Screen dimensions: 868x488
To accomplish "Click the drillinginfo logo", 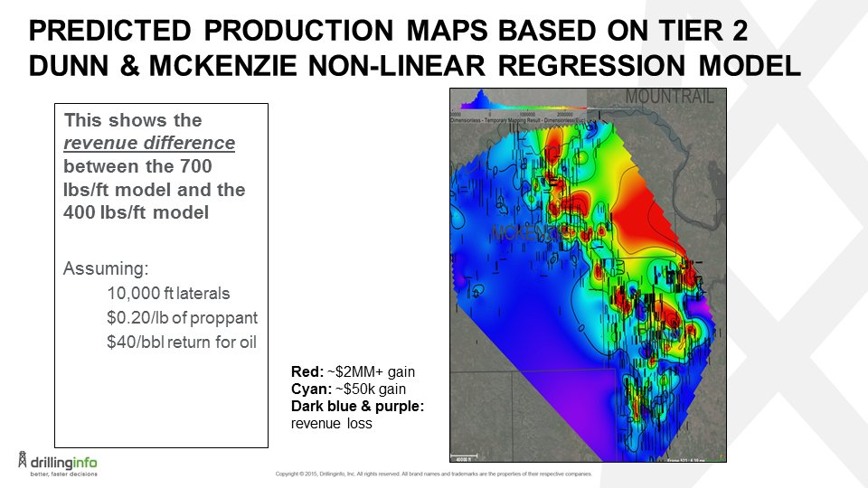I will tap(58, 464).
